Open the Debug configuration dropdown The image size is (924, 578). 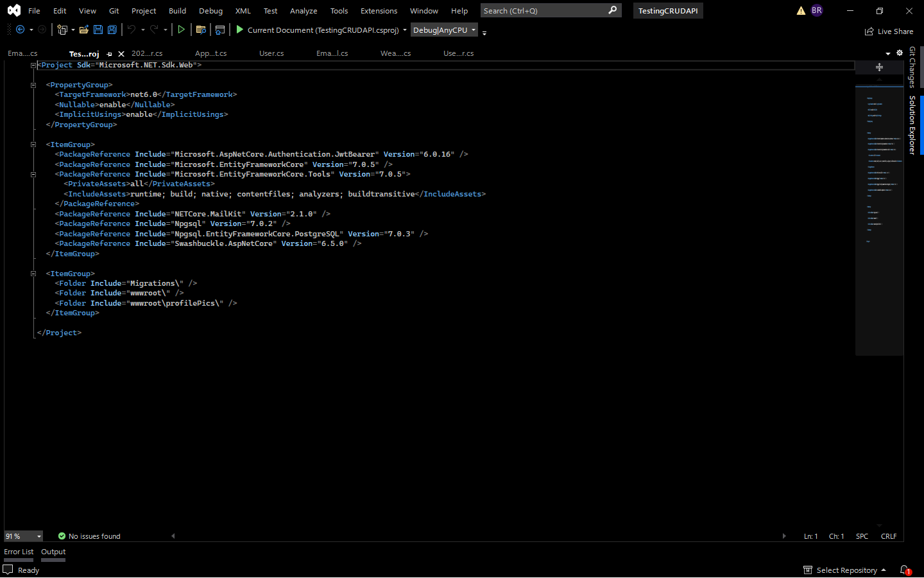(472, 30)
